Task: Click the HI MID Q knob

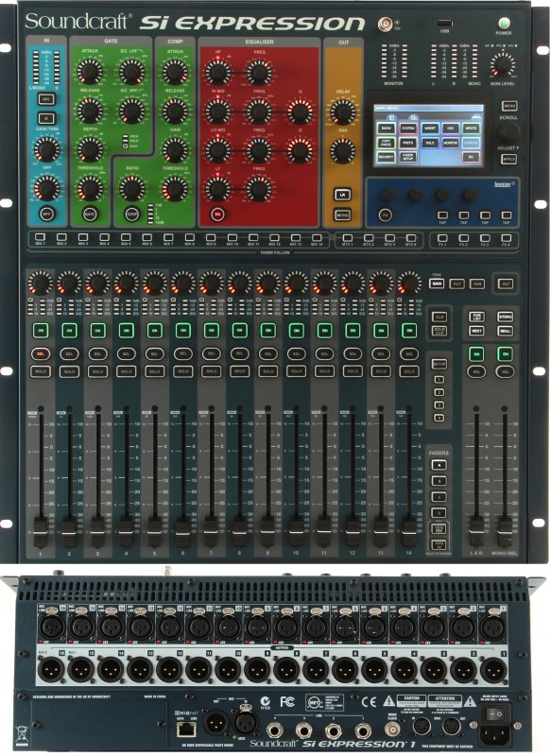Action: [300, 112]
